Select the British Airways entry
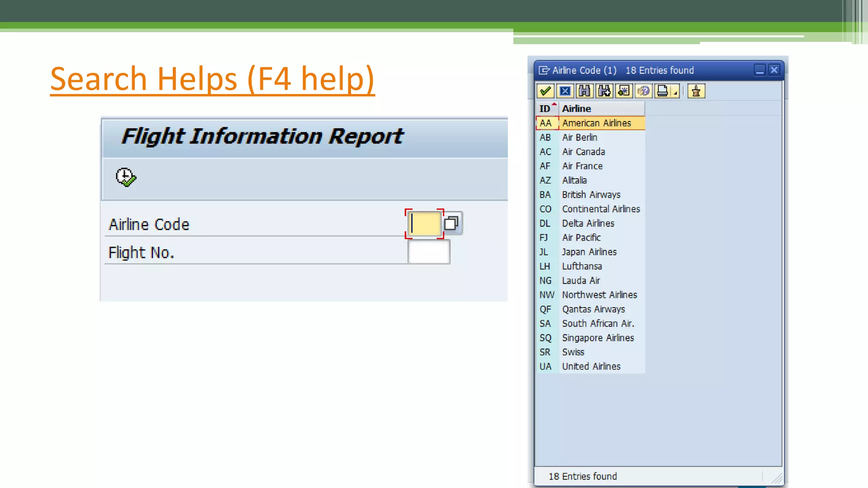This screenshot has width=868, height=488. 590,194
